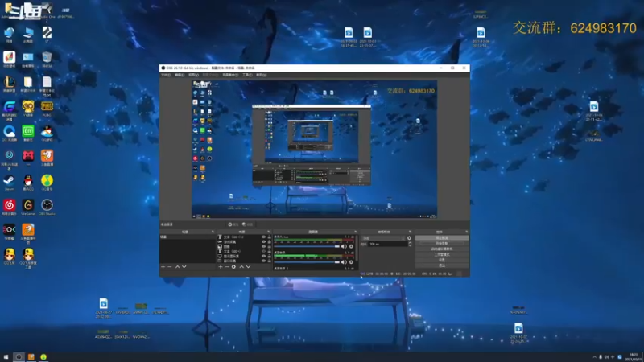Viewport: 644px width, 362px height.
Task: Open the 文件 menu in OBS
Action: pyautogui.click(x=166, y=75)
